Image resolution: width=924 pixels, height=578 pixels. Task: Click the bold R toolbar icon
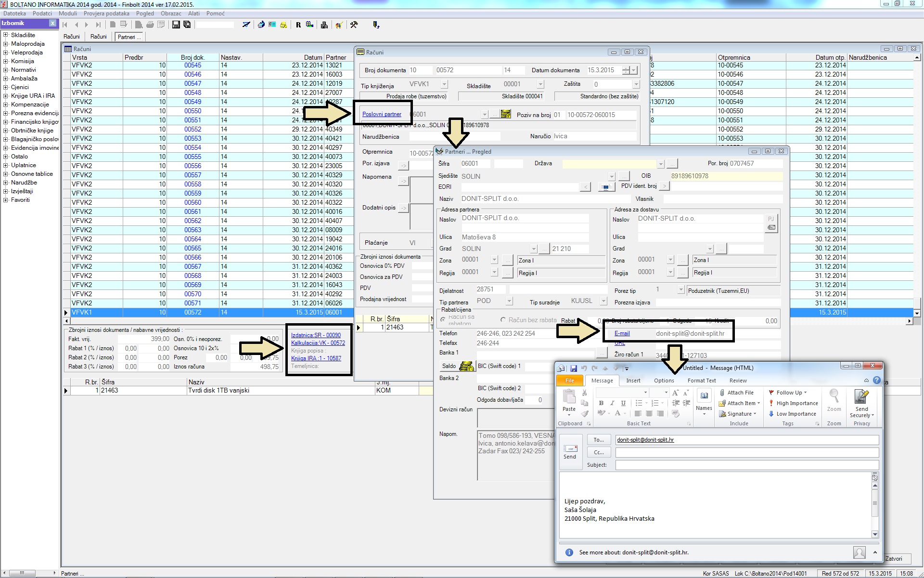click(x=298, y=25)
